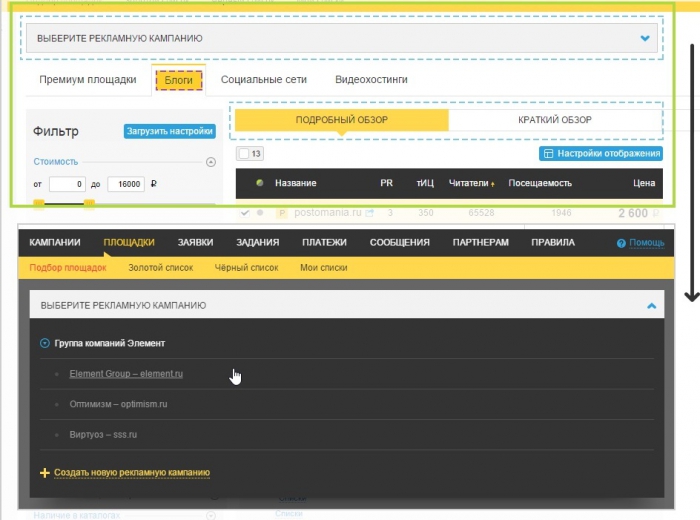Open the КАМПАНИИ menu item
Viewport: 700px width, 520px height.
(x=55, y=242)
